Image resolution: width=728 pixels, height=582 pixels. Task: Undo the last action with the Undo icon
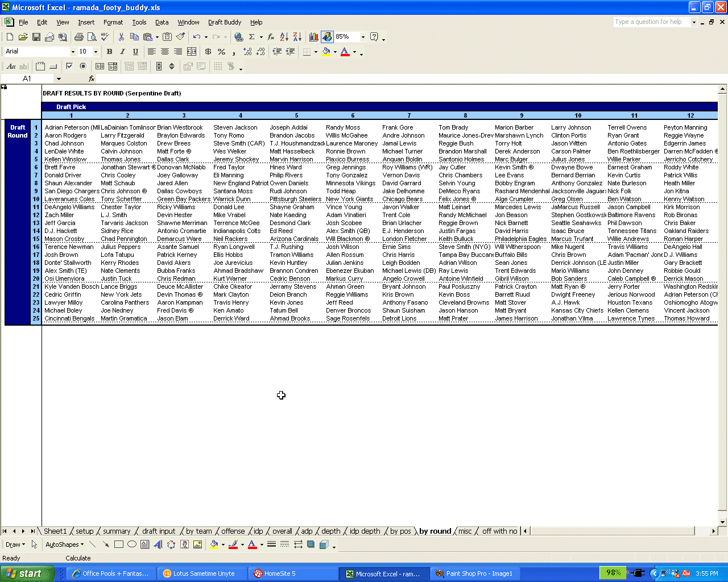[196, 37]
